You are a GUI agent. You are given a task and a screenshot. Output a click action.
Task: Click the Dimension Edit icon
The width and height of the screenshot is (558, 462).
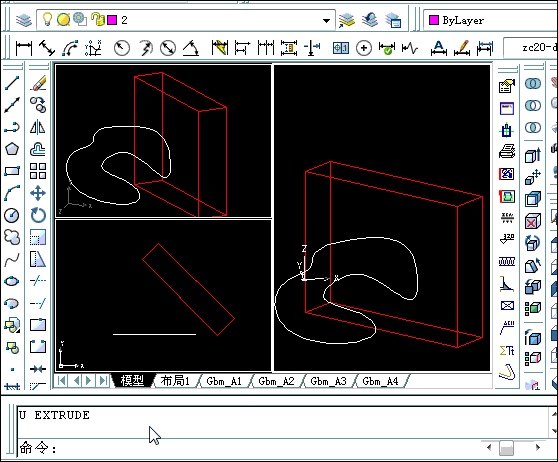438,48
